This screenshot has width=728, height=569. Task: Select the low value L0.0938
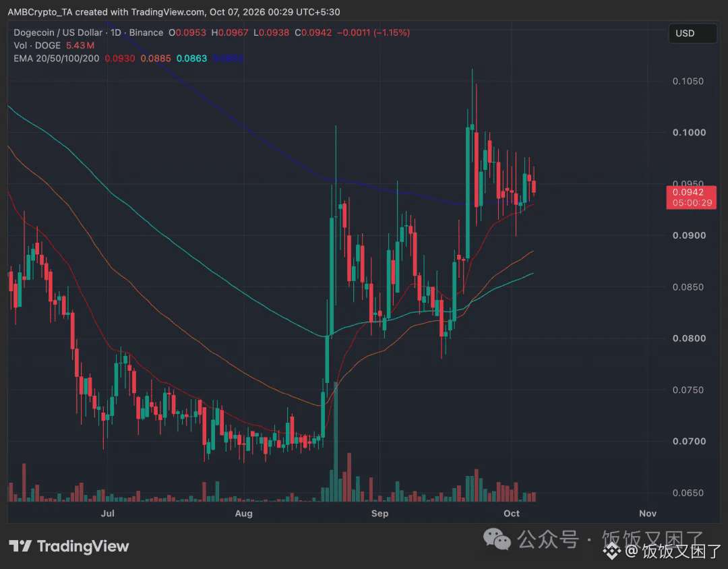(271, 32)
